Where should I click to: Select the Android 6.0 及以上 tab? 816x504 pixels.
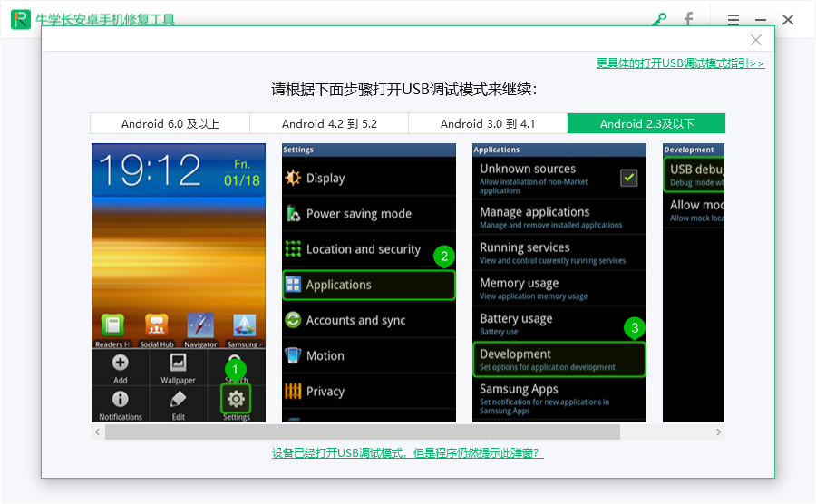(170, 124)
